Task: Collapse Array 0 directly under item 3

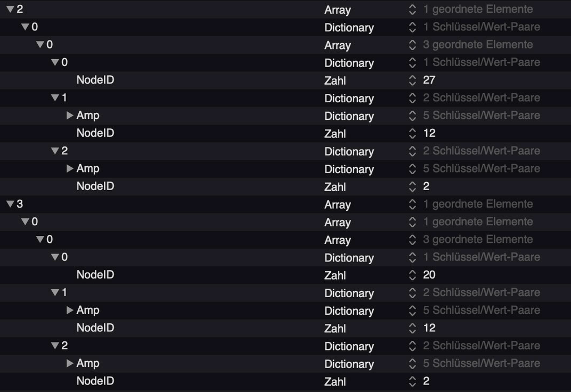Action: 25,222
